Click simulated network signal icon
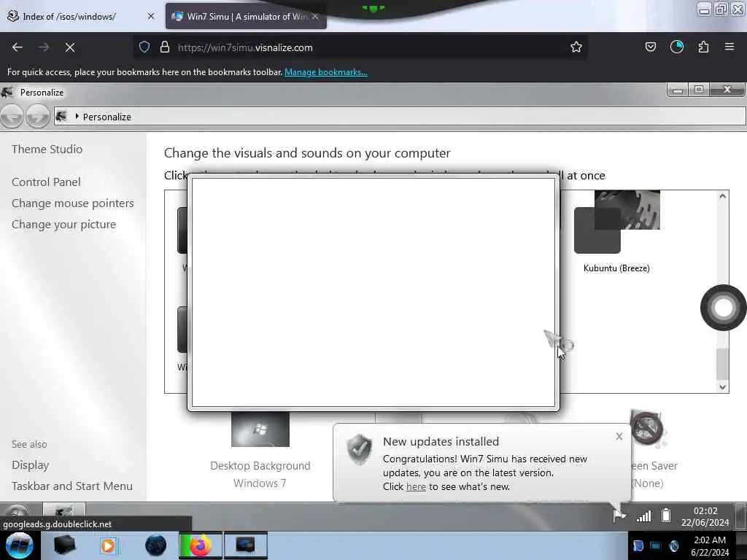 [644, 516]
